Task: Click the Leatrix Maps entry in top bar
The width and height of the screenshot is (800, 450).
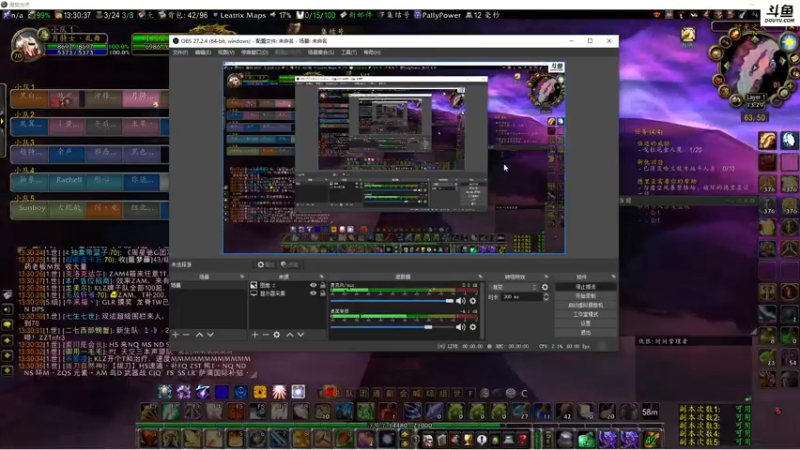Action: 239,15
